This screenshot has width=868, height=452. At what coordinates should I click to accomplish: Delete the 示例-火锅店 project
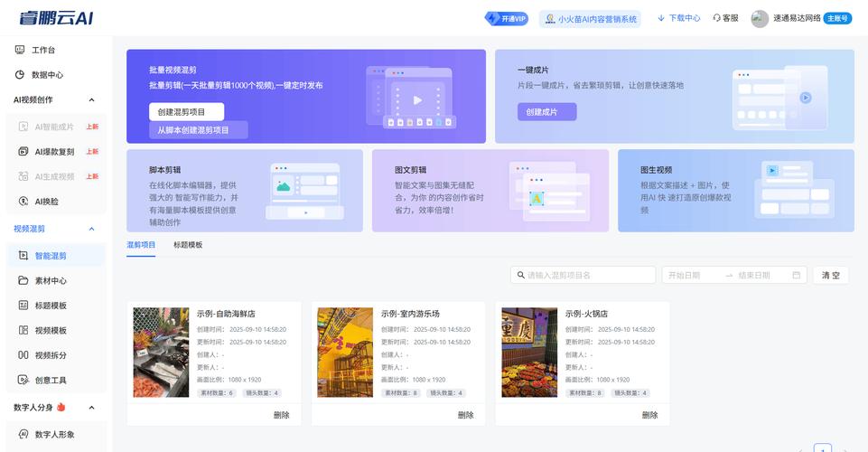[650, 415]
